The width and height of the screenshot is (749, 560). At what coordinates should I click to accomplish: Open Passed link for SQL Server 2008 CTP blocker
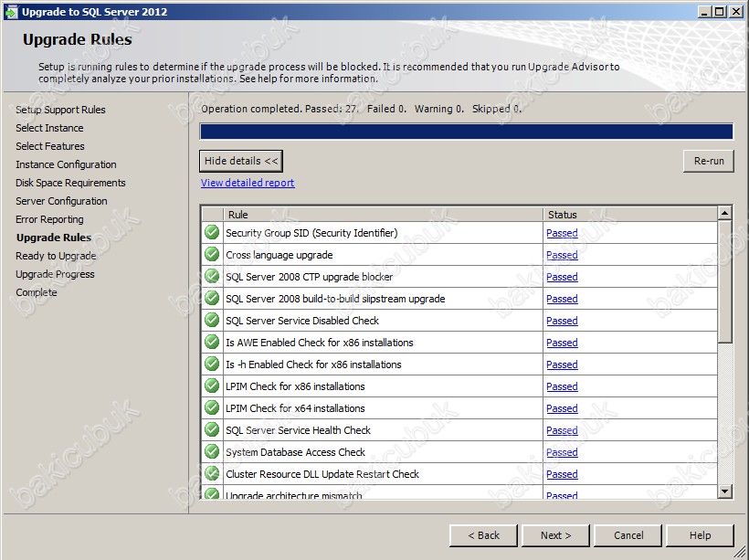(562, 277)
